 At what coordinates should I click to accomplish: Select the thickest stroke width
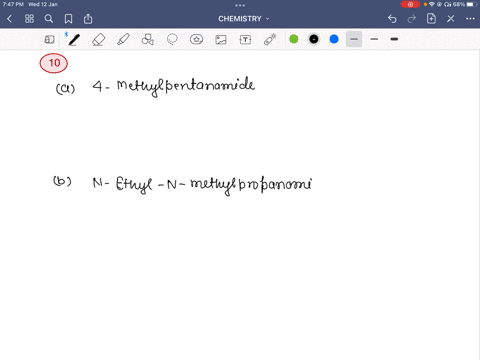pyautogui.click(x=394, y=39)
